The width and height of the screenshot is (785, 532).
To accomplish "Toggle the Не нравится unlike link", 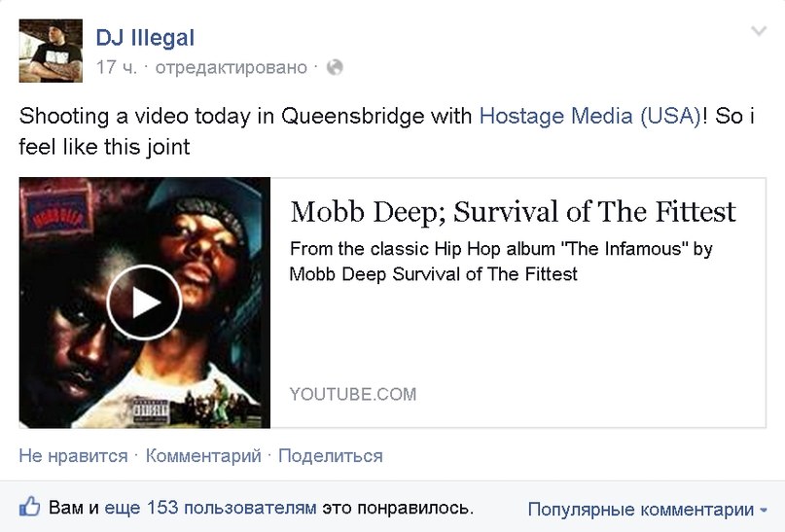I will coord(73,456).
